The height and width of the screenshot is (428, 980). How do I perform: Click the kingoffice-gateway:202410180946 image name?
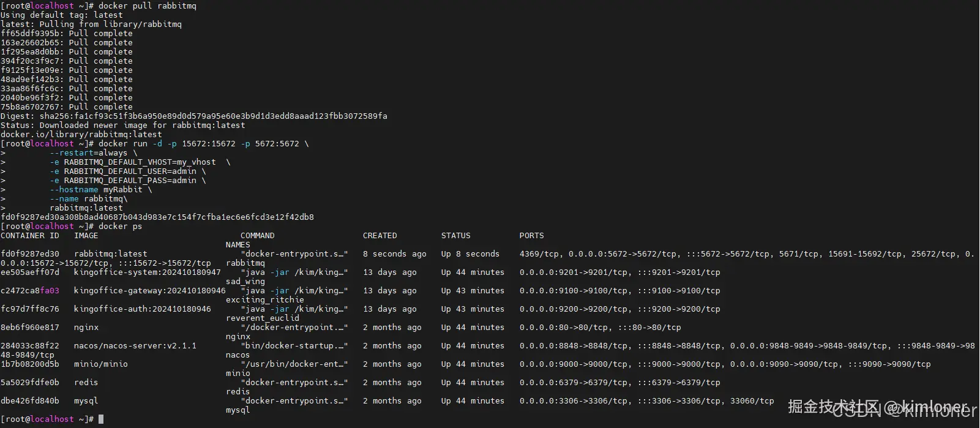pyautogui.click(x=149, y=291)
